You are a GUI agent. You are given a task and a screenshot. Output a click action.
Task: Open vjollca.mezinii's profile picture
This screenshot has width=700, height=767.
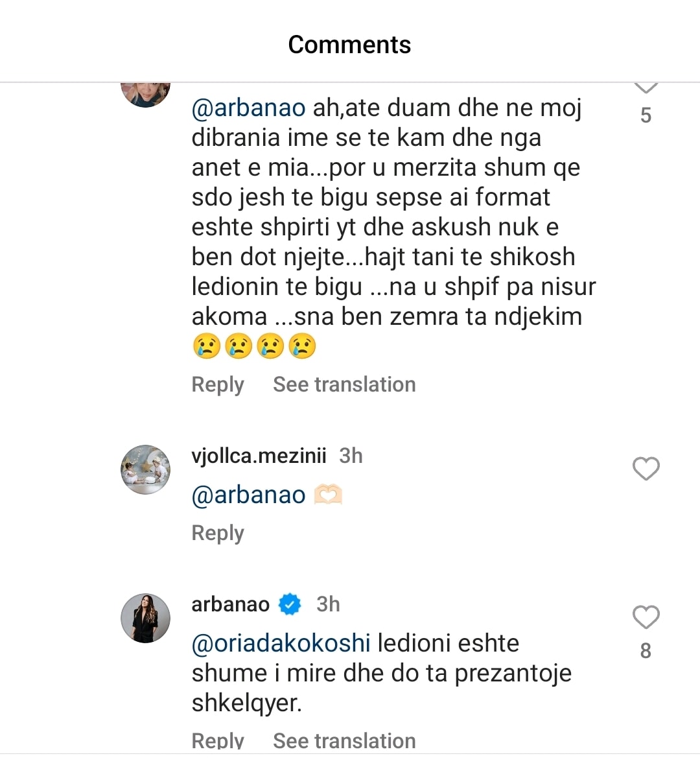tap(146, 469)
